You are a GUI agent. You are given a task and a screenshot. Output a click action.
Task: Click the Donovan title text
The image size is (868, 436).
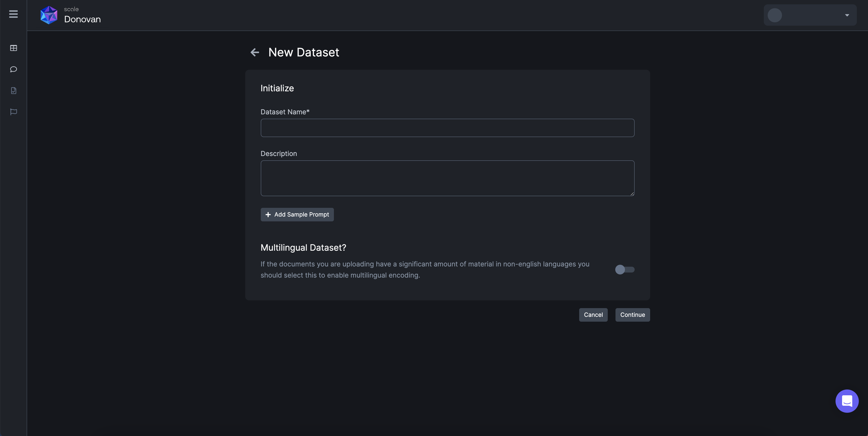pos(83,19)
